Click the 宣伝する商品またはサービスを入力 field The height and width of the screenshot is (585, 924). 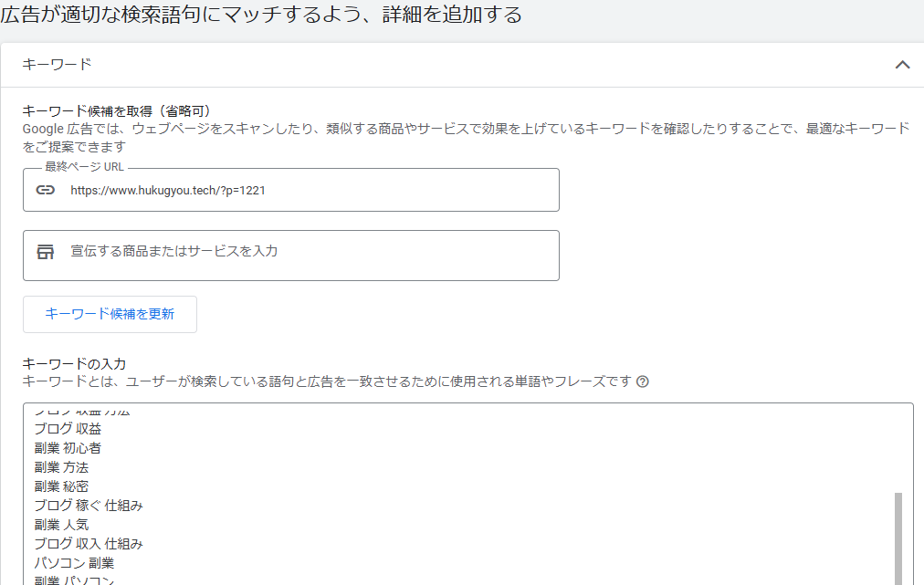click(310, 252)
